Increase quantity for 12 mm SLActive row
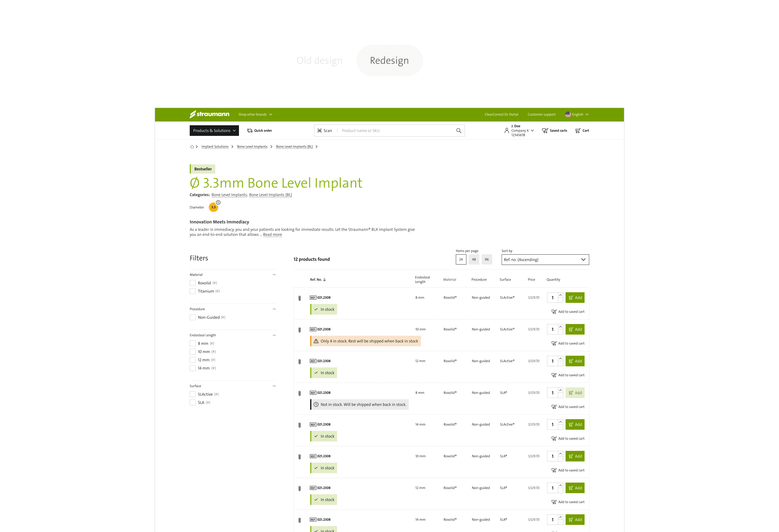 click(560, 358)
